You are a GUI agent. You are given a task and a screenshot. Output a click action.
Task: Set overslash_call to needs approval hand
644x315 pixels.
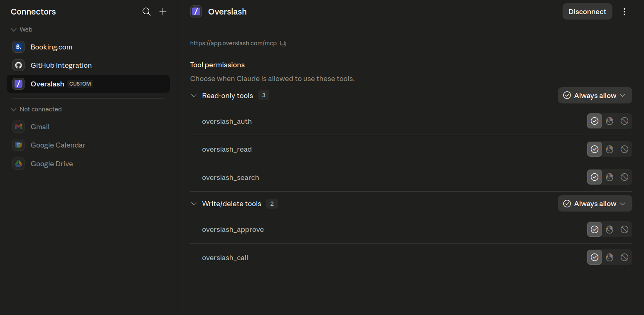pyautogui.click(x=610, y=257)
